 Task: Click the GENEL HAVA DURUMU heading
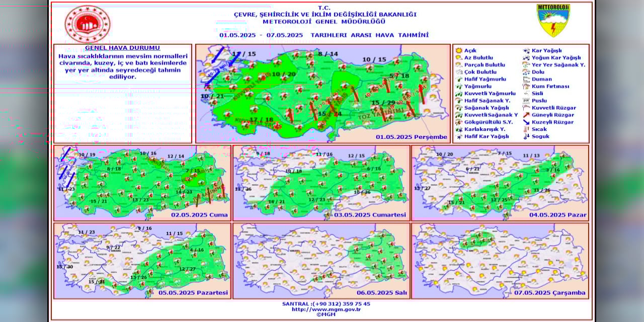pos(123,48)
